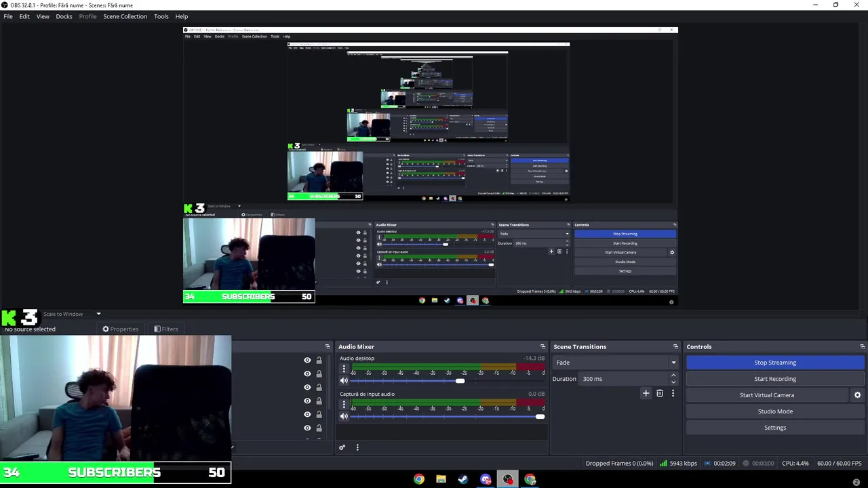This screenshot has width=868, height=488.
Task: Click the No source selected label
Action: pos(30,329)
